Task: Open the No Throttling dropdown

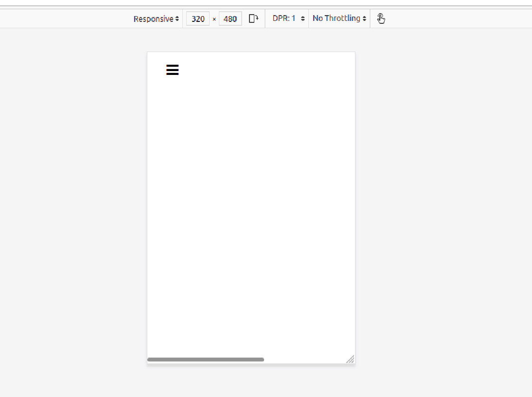Action: [339, 18]
